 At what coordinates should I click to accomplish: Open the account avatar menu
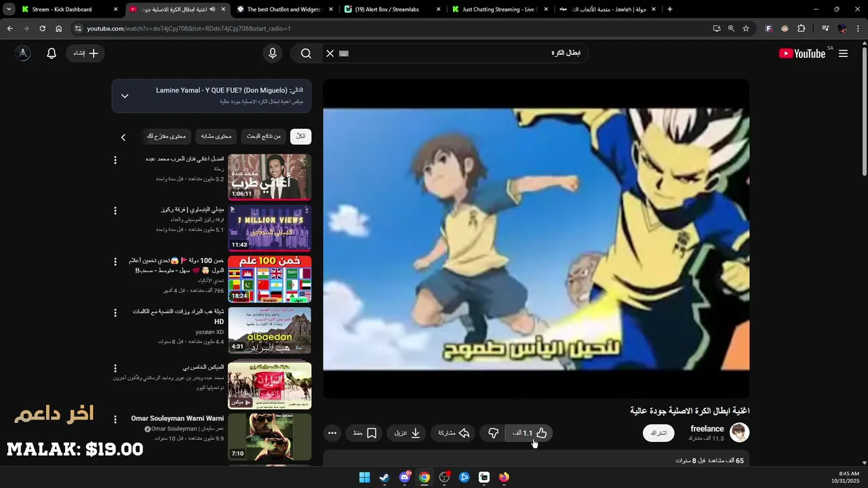23,54
